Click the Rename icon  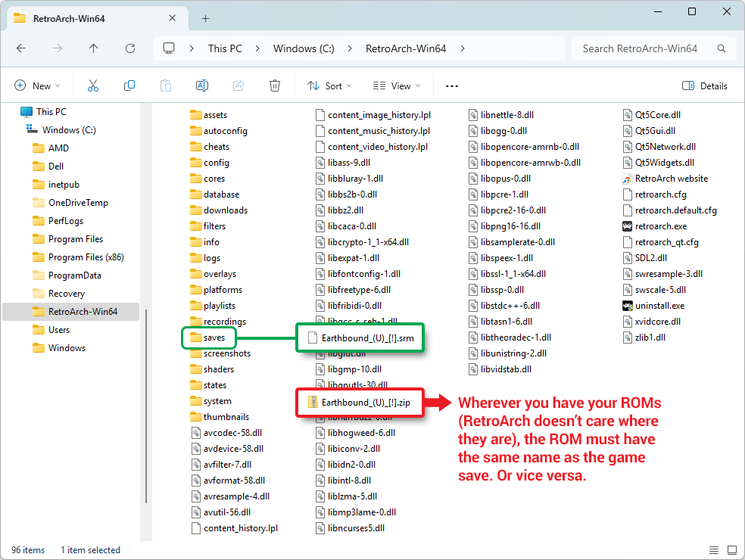[x=202, y=86]
